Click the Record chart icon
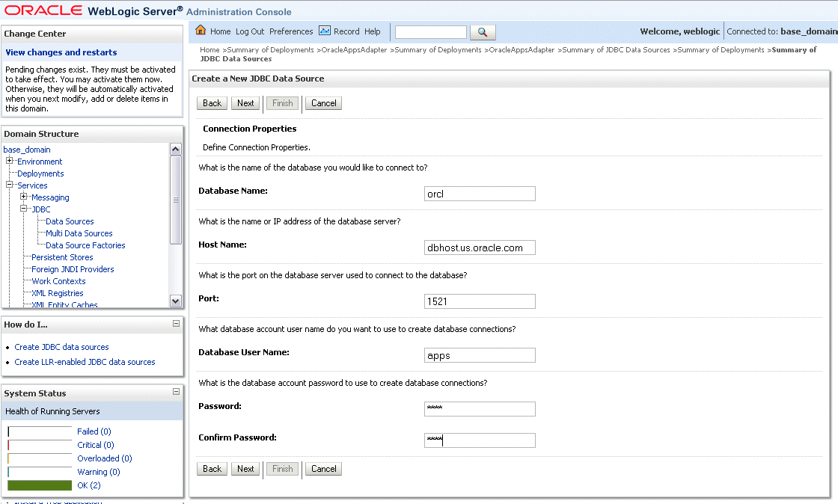Screen dimensions: 838x504 coord(325,31)
